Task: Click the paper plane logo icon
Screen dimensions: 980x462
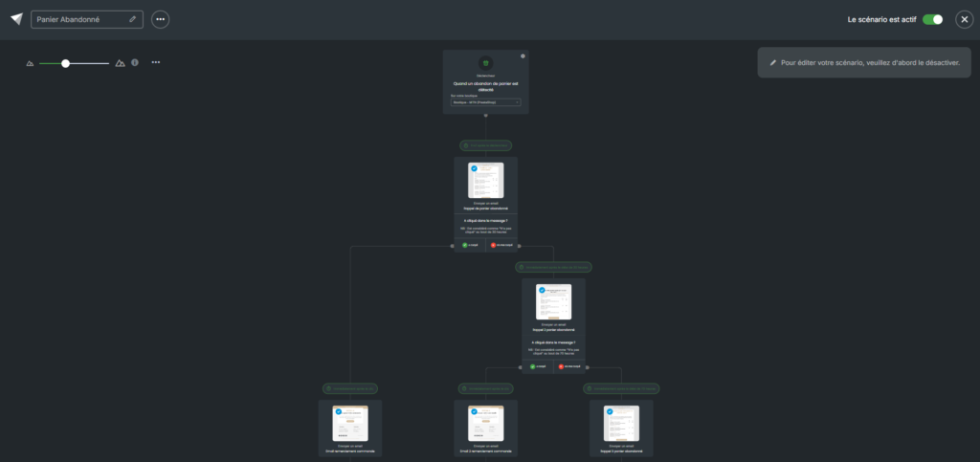Action: point(16,19)
